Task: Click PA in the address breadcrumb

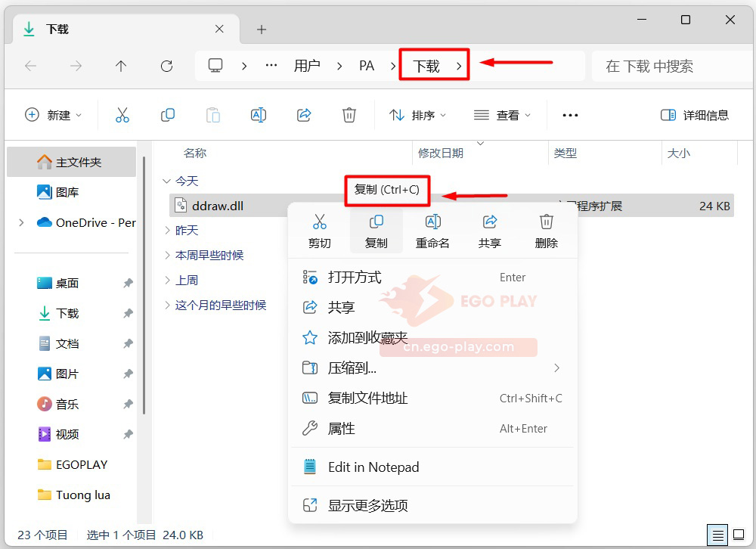Action: 367,66
